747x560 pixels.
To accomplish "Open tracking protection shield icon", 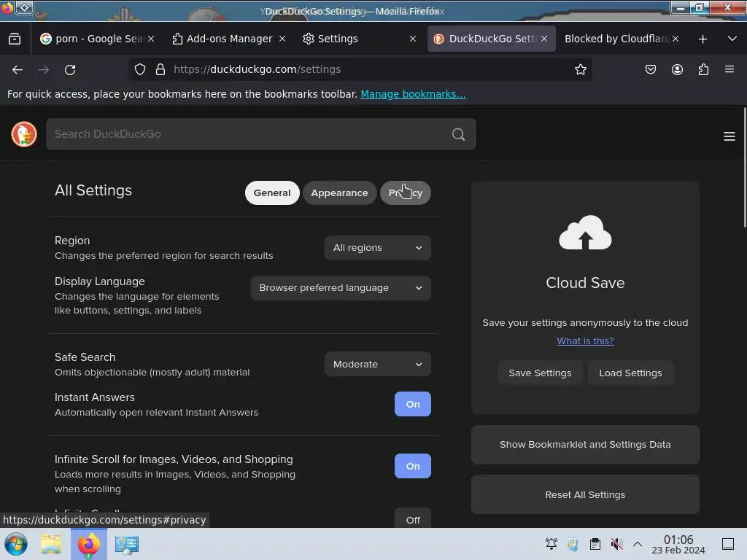I will point(140,69).
